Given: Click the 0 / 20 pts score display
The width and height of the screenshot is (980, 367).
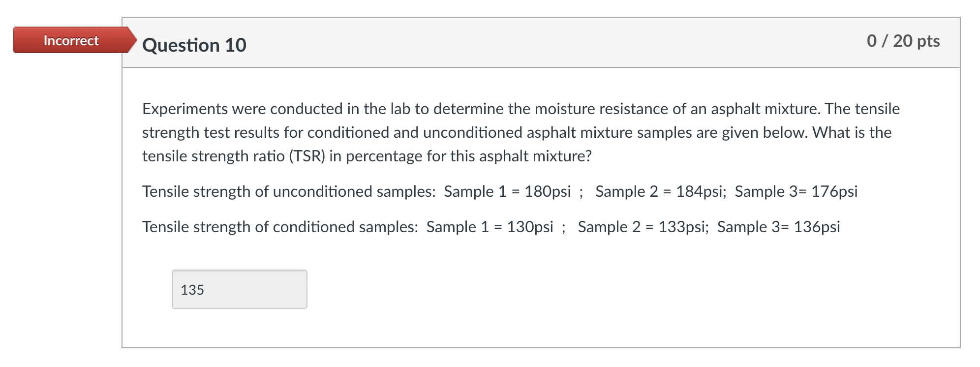Looking at the screenshot, I should point(904,40).
